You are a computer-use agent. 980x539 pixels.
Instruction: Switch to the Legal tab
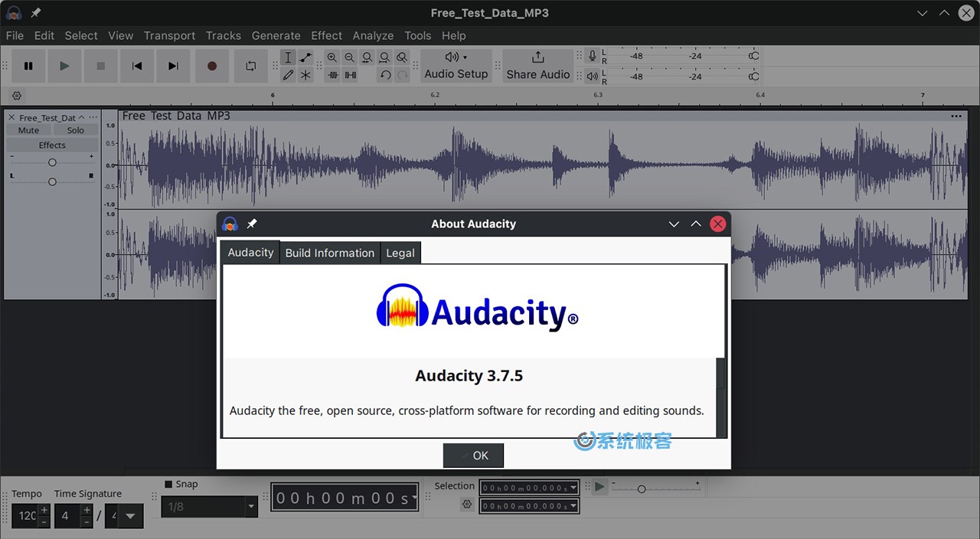coord(400,253)
